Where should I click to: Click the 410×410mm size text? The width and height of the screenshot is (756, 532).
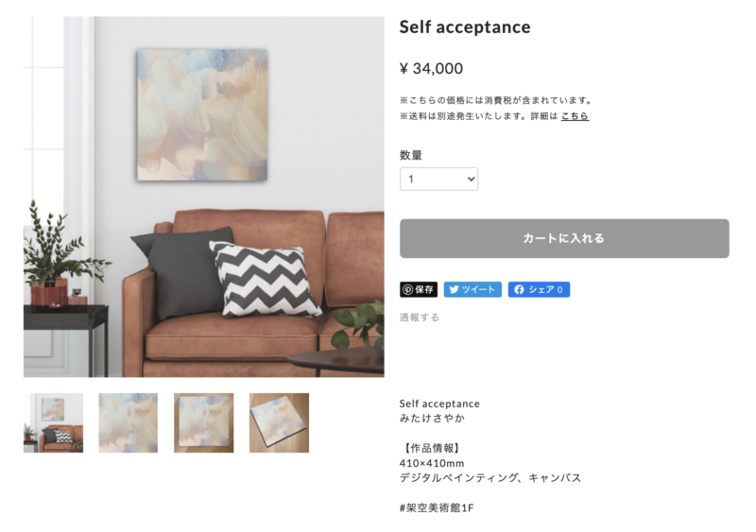[432, 463]
